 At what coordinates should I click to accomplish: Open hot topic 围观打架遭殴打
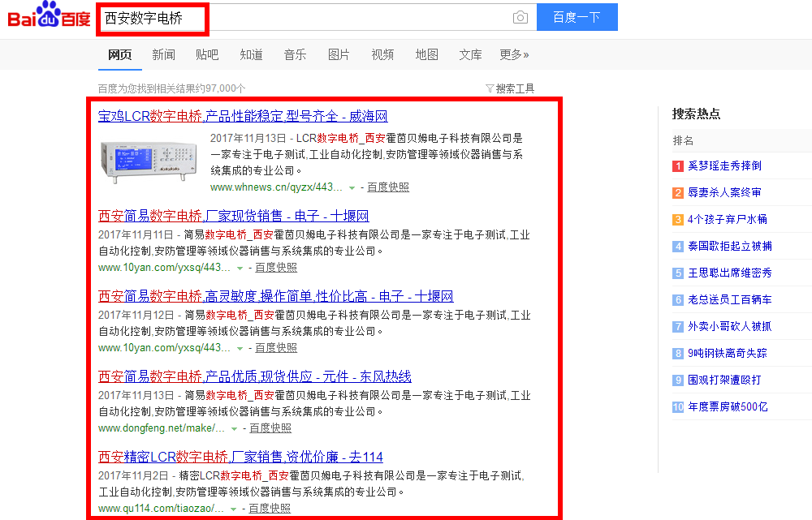pyautogui.click(x=724, y=380)
